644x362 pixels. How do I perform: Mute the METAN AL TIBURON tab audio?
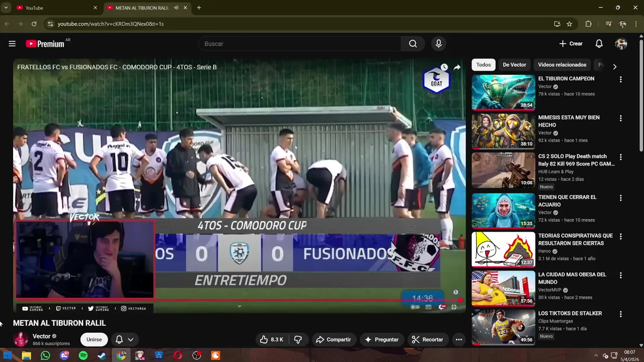[176, 8]
